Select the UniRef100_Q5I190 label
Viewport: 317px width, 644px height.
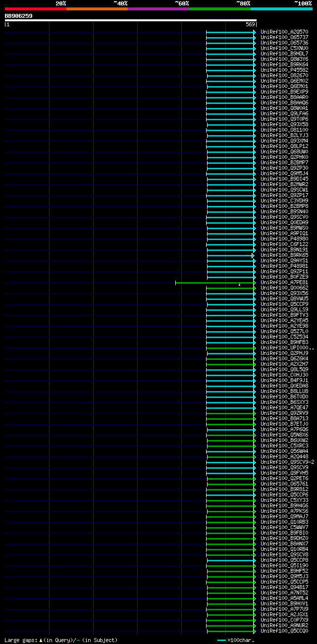(x=284, y=565)
